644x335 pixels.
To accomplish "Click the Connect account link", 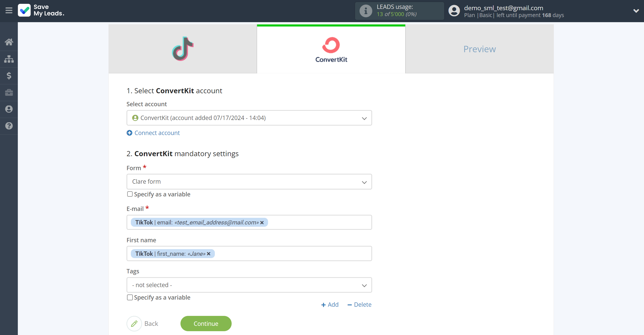I will (x=157, y=133).
